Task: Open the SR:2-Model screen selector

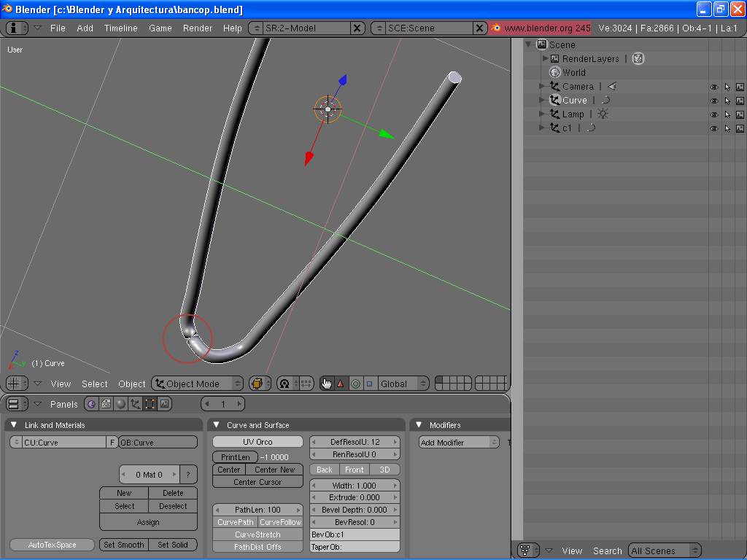Action: (x=257, y=28)
